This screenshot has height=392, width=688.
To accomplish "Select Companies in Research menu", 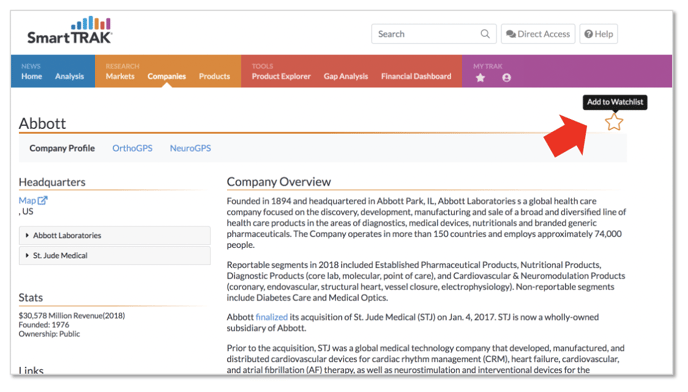I will (167, 76).
